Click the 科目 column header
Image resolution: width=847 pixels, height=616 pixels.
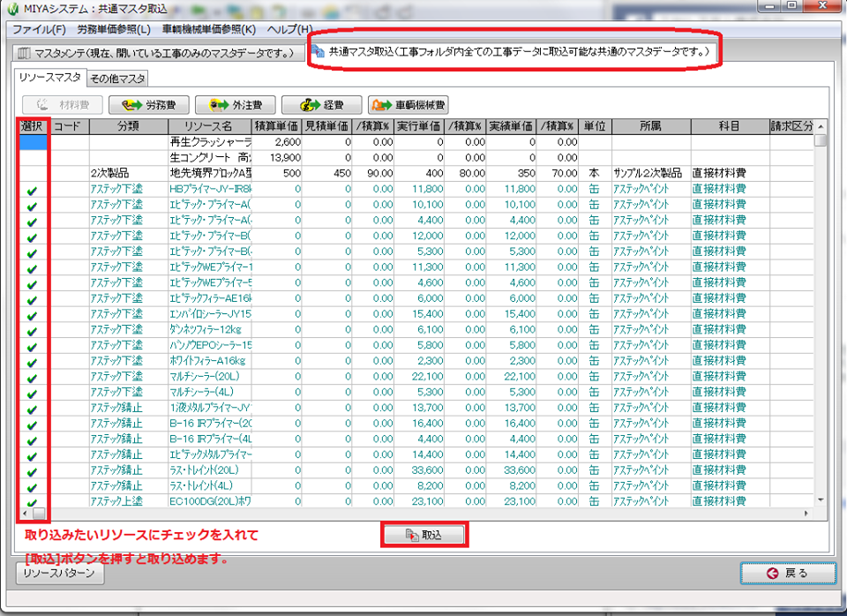point(730,126)
